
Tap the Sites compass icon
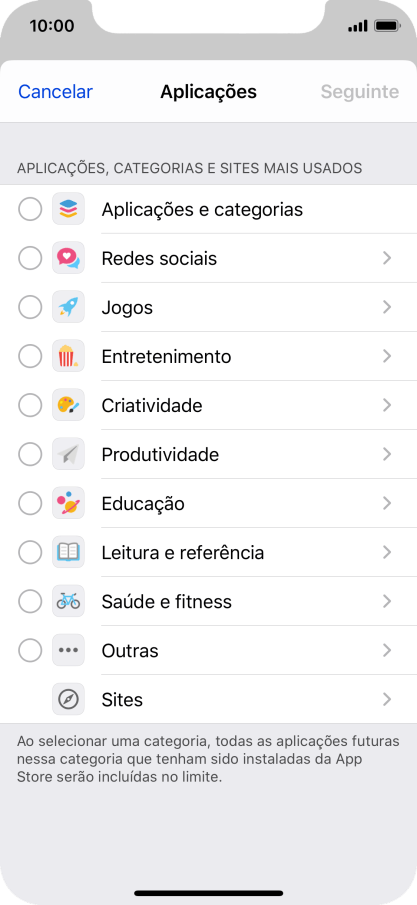[68, 700]
